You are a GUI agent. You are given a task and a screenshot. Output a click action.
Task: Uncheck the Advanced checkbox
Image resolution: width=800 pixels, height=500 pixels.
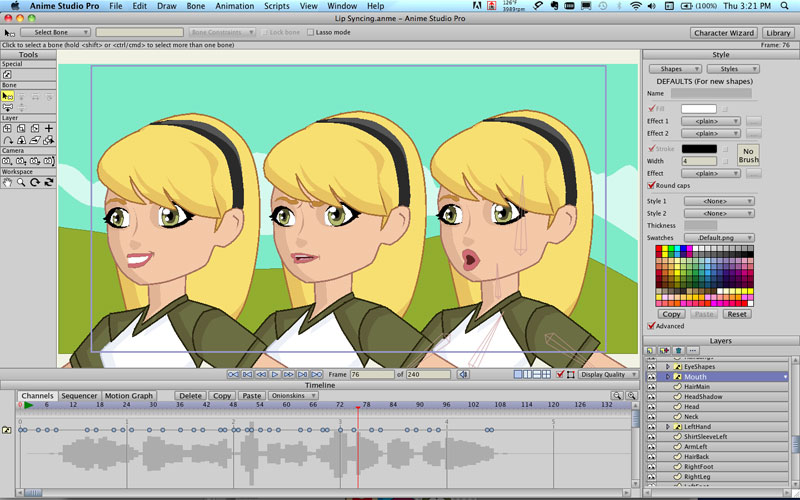tap(652, 325)
